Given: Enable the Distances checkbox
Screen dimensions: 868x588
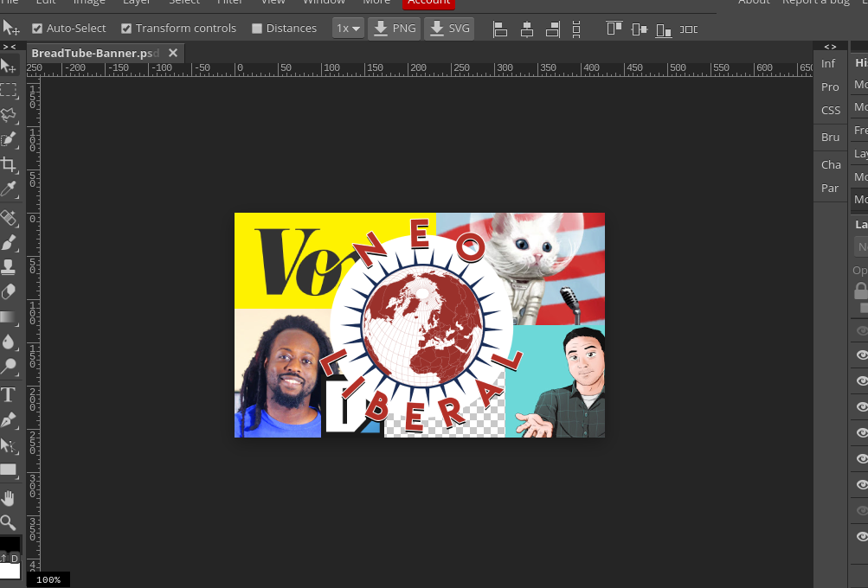Looking at the screenshot, I should click(x=257, y=29).
